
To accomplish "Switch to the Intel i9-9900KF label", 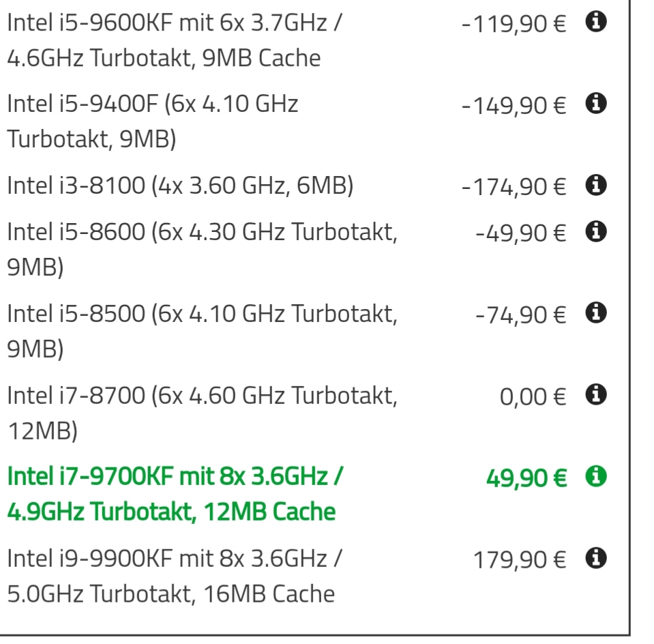I will click(175, 576).
